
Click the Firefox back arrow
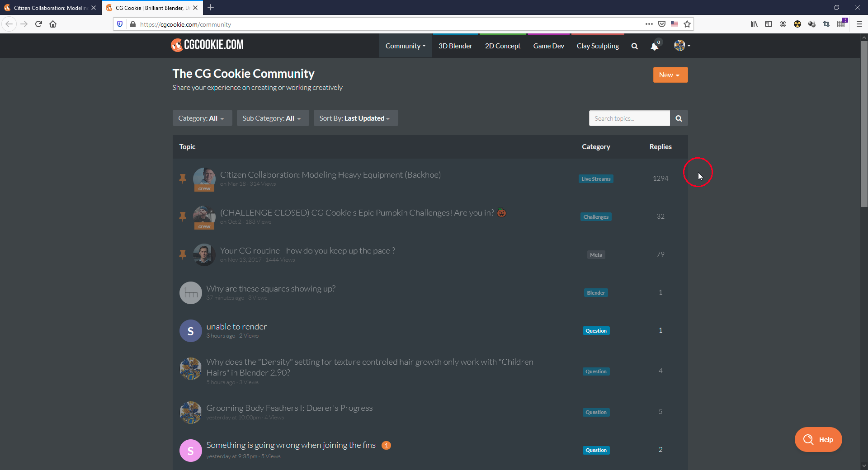[9, 24]
